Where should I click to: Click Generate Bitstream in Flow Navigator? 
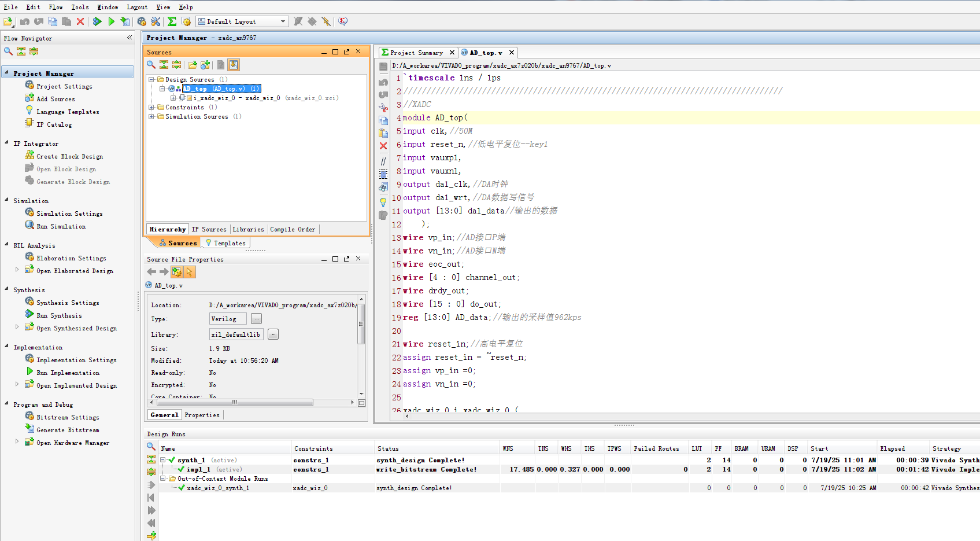(x=68, y=430)
